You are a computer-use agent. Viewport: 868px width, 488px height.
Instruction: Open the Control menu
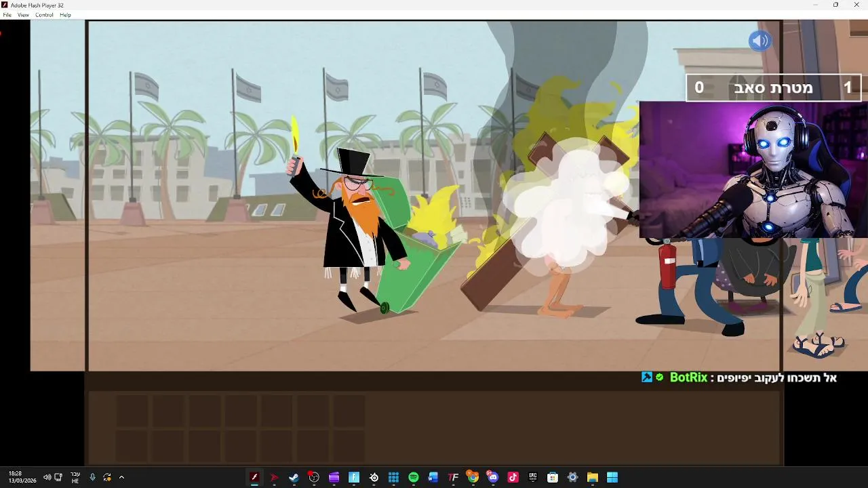tap(44, 15)
